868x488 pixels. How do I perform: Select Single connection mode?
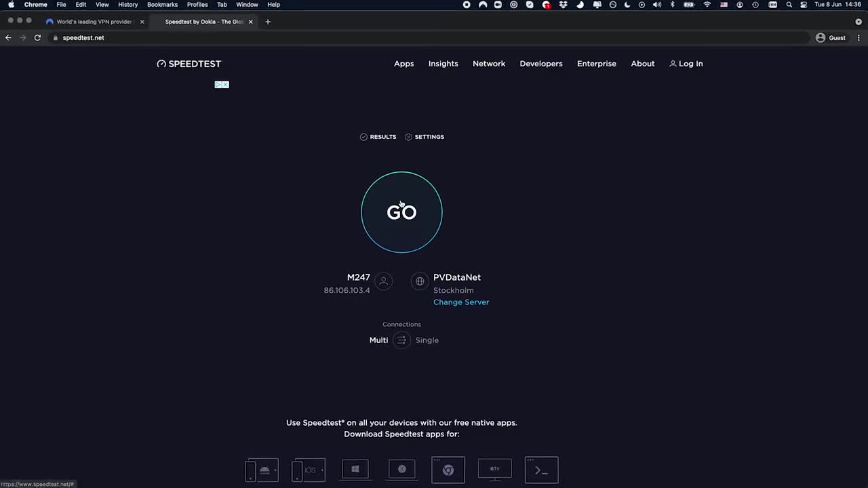pyautogui.click(x=427, y=340)
